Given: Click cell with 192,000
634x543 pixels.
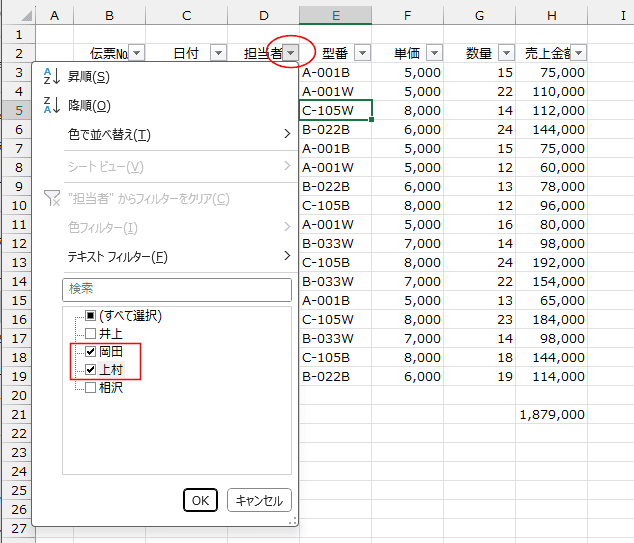Looking at the screenshot, I should pyautogui.click(x=552, y=262).
